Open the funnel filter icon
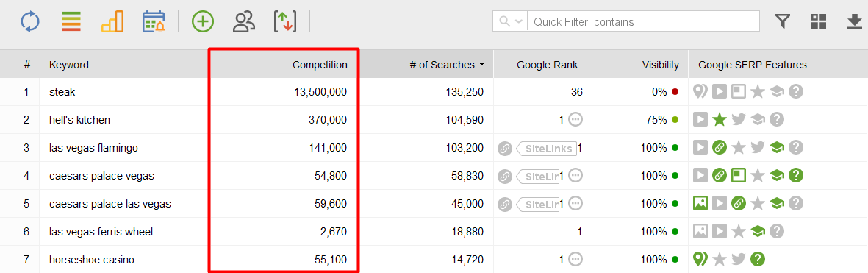868x273 pixels. [782, 22]
